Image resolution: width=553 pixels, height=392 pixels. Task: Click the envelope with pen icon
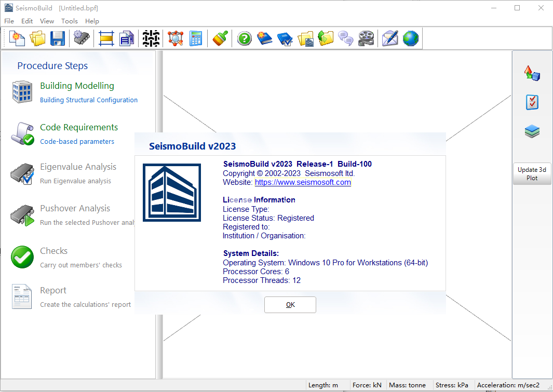(x=390, y=38)
